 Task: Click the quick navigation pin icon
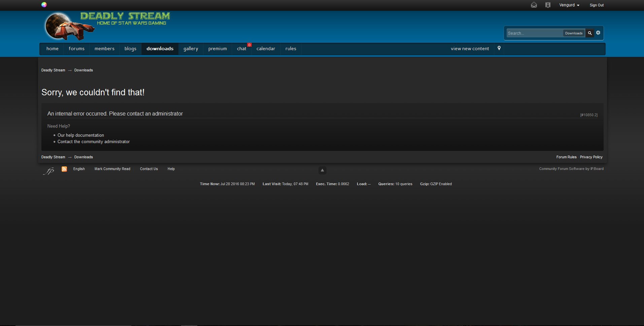point(499,48)
